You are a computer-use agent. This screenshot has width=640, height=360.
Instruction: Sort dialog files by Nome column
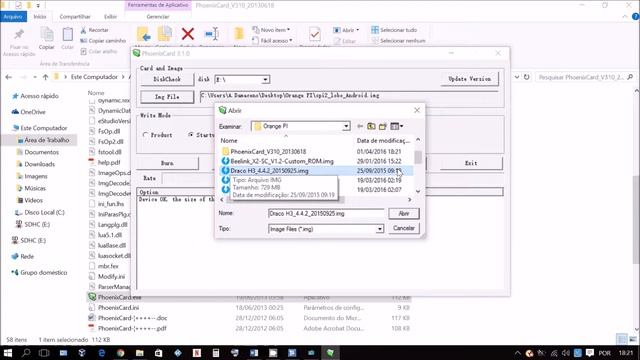(229, 140)
